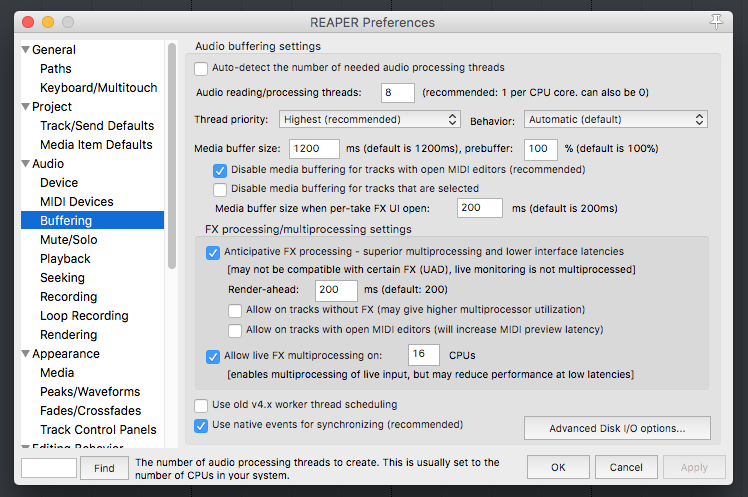Open Track Control Panels page
The height and width of the screenshot is (497, 748).
coord(98,430)
